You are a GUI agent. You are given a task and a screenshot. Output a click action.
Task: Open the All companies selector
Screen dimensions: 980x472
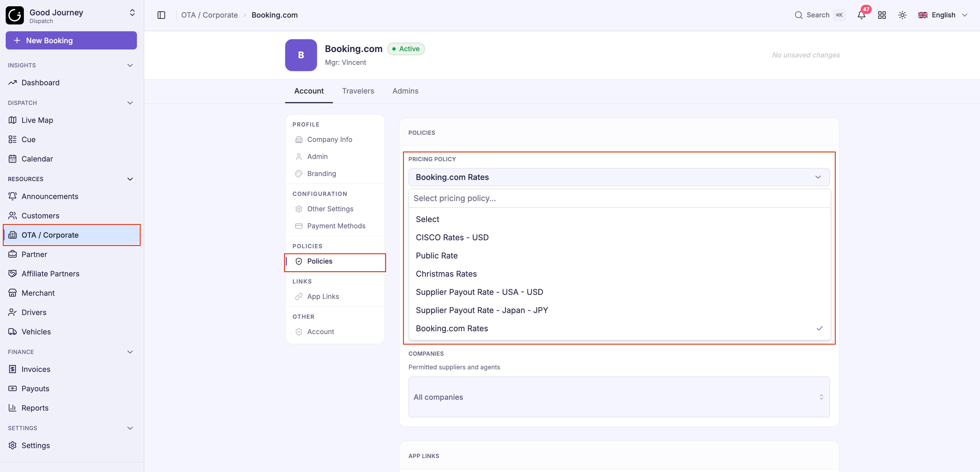pyautogui.click(x=619, y=397)
